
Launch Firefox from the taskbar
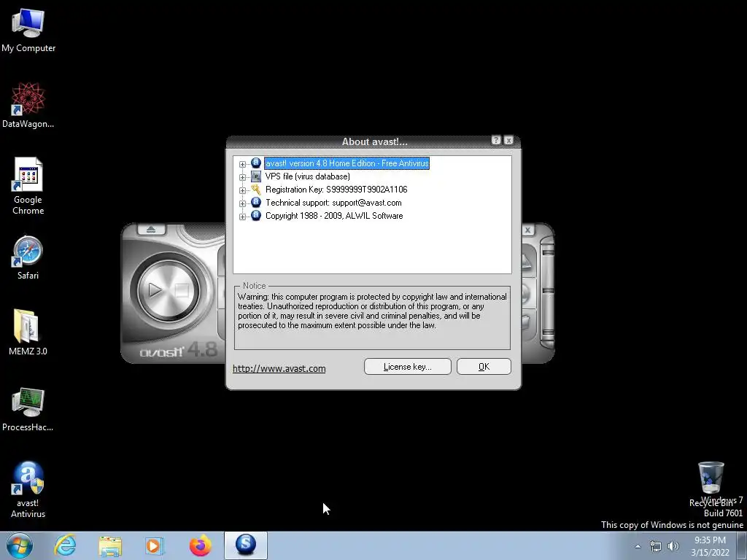(x=200, y=545)
